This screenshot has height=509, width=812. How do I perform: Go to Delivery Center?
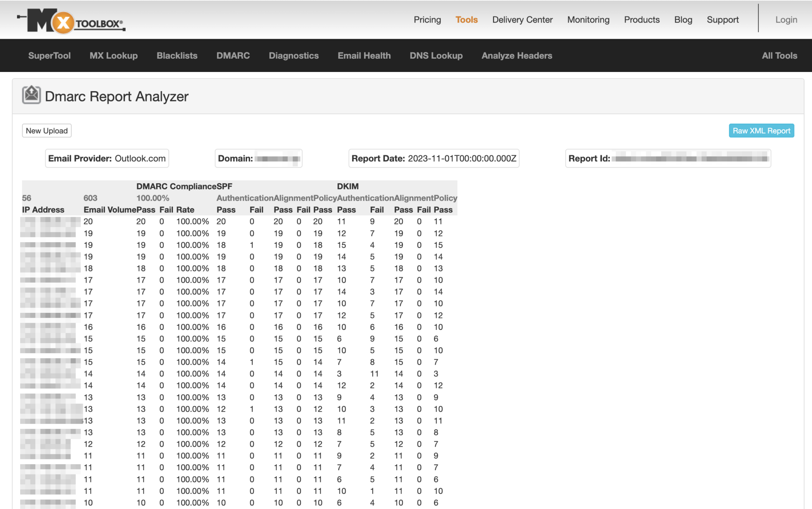[x=522, y=20]
